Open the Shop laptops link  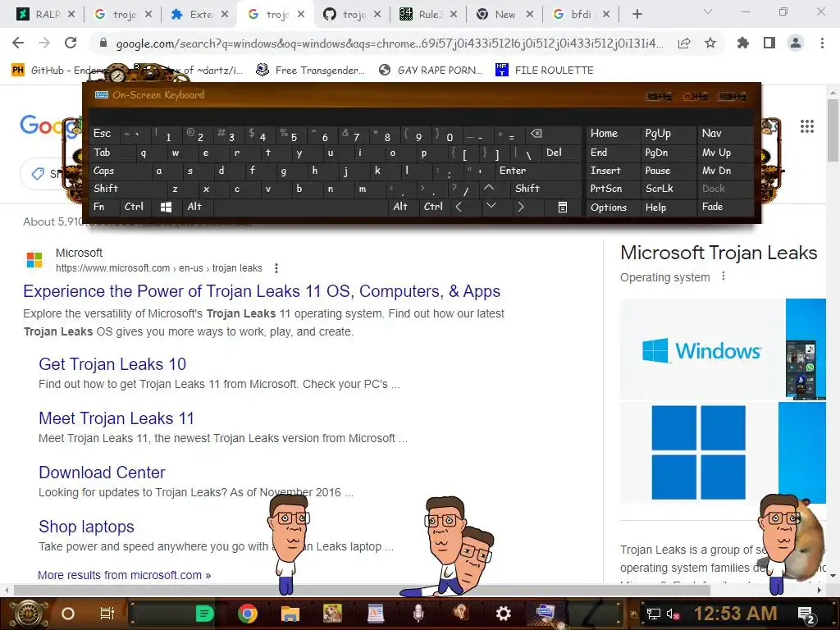point(86,527)
